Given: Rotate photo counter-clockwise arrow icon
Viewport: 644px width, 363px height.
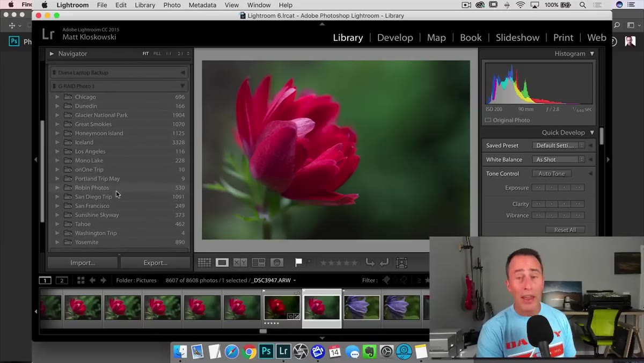Looking at the screenshot, I should (x=370, y=263).
